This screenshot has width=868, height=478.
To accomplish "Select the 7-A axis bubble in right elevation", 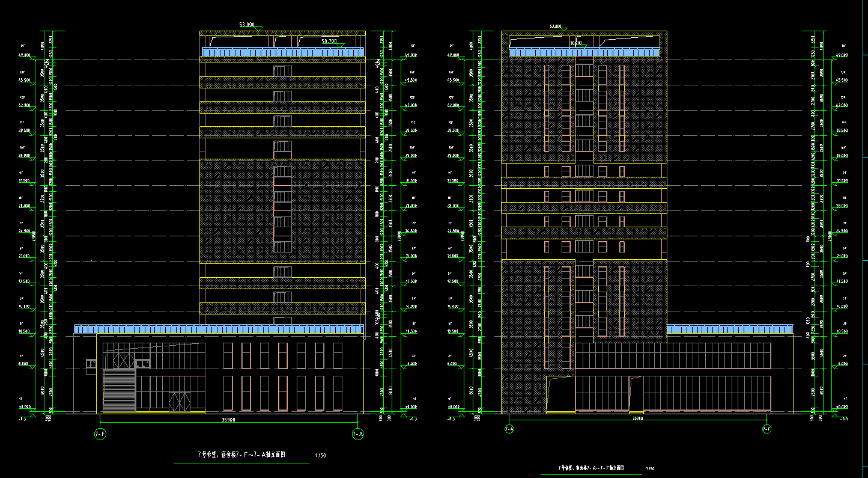I will [509, 429].
